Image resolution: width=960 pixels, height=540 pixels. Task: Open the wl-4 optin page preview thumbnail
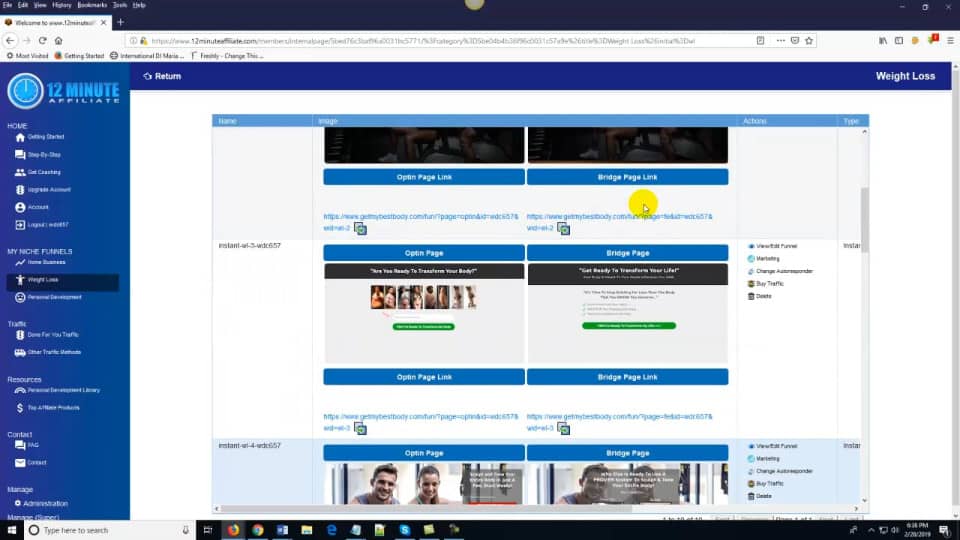pos(424,484)
